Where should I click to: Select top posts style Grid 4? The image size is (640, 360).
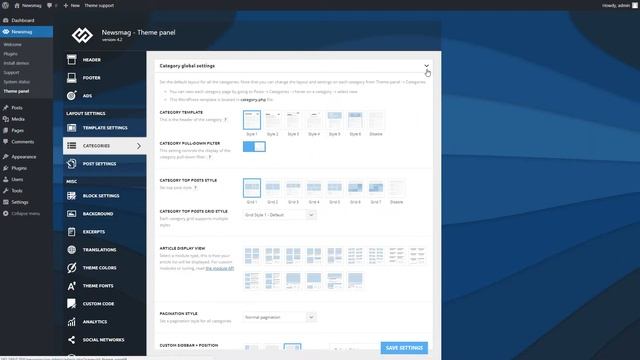click(x=314, y=188)
